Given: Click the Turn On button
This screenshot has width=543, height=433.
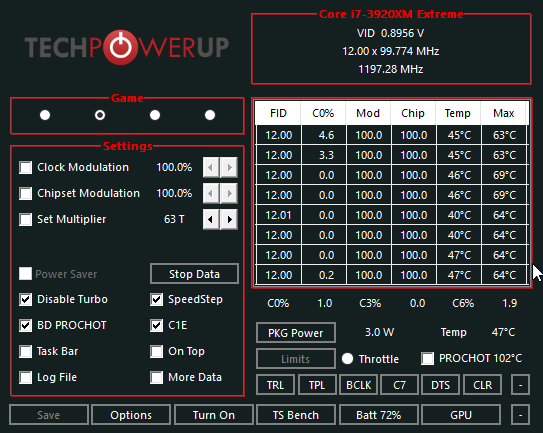Looking at the screenshot, I should (214, 415).
